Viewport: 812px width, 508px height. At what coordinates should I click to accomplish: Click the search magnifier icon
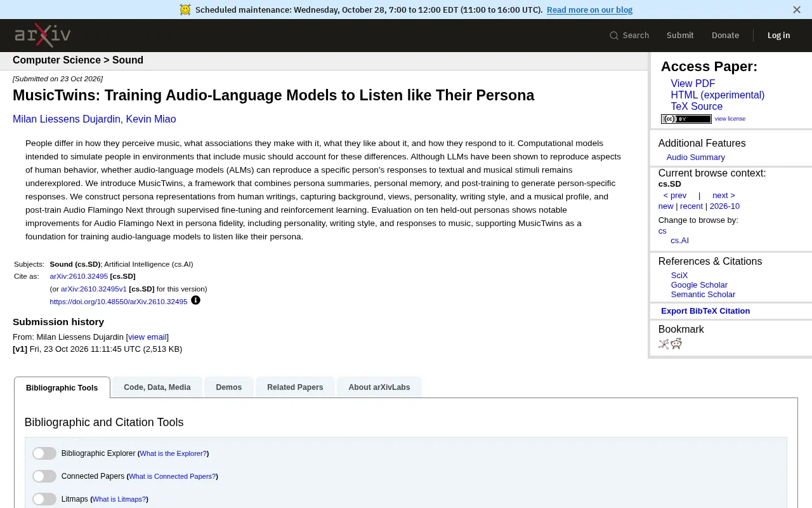[614, 36]
